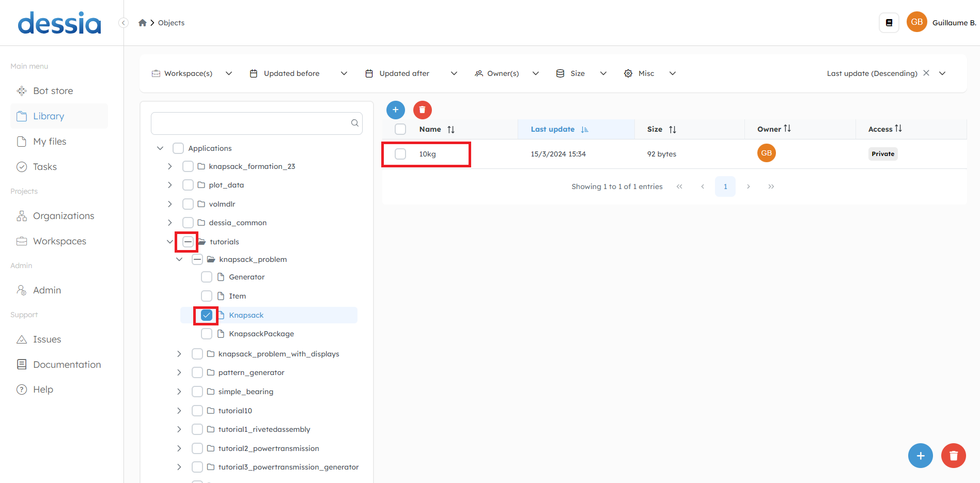Viewport: 980px width, 483px height.
Task: Sort by Owner using the arrows icon
Action: (x=787, y=129)
